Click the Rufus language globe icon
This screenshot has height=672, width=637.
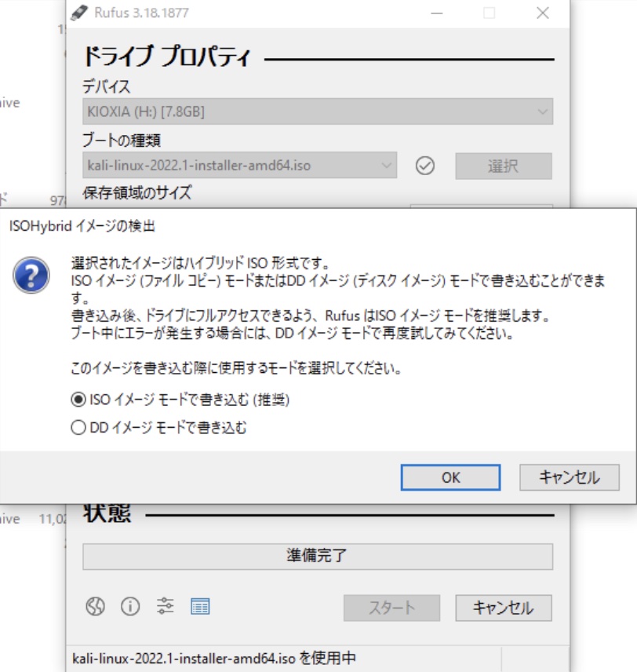pos(95,606)
